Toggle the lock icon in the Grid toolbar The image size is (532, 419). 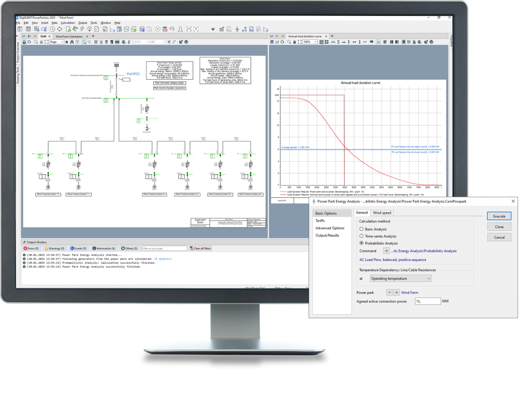point(24,42)
